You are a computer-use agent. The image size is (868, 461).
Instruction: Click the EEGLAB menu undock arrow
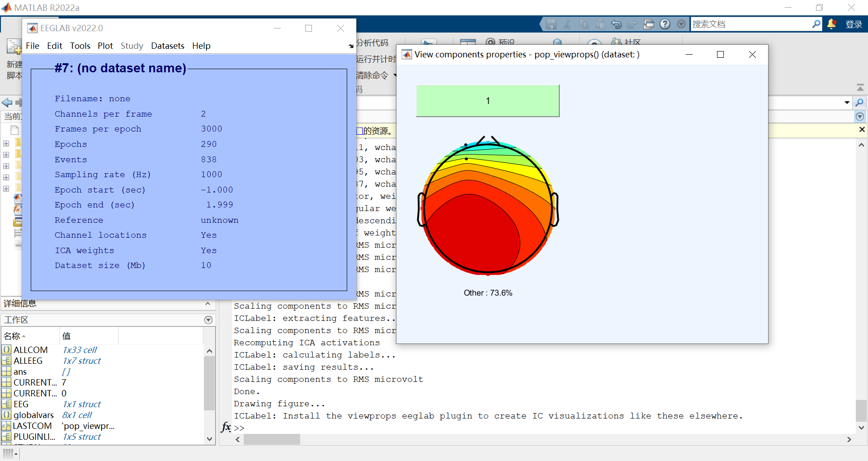[x=351, y=46]
